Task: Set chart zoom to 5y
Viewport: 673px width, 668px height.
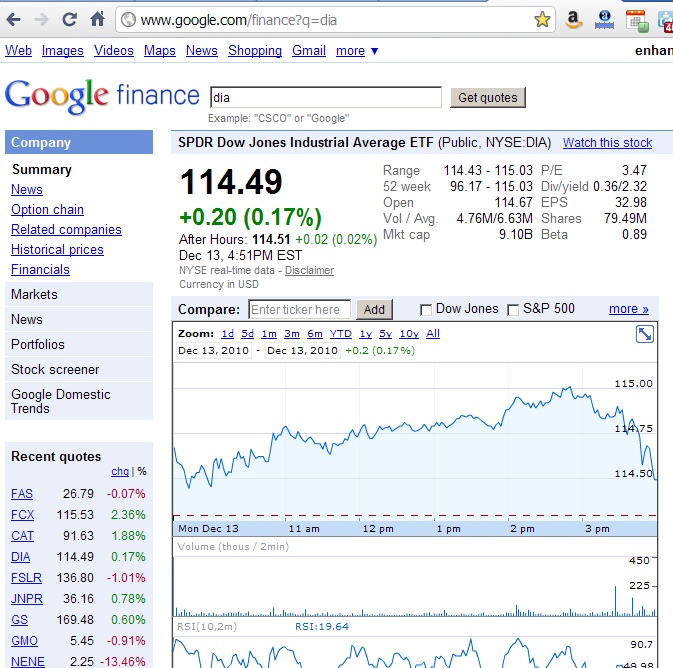Action: pos(385,334)
